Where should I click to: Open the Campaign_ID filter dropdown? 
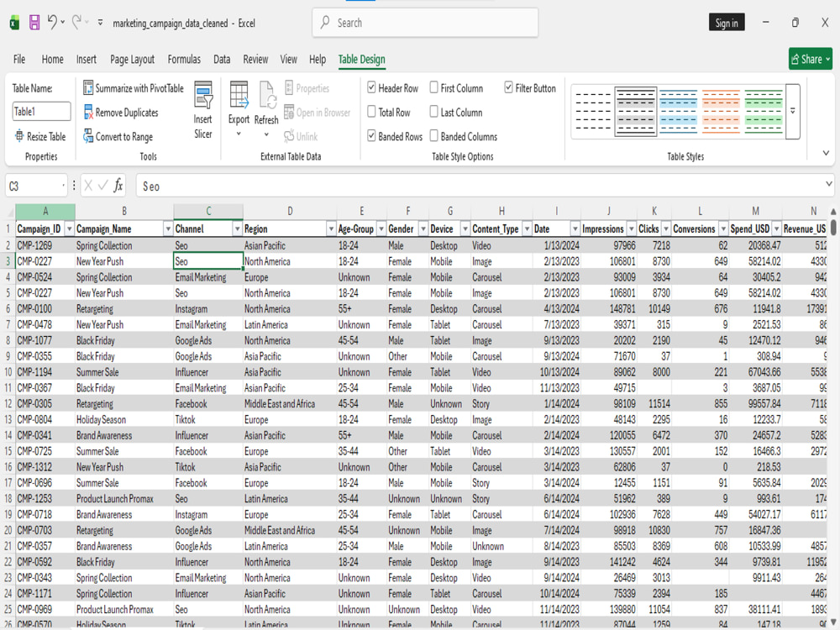(x=69, y=229)
